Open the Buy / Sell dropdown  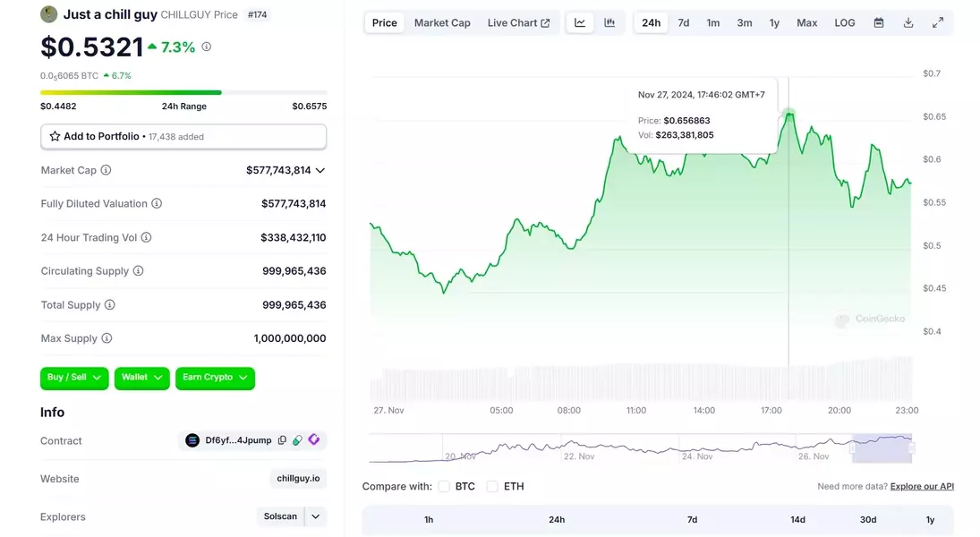pyautogui.click(x=74, y=378)
